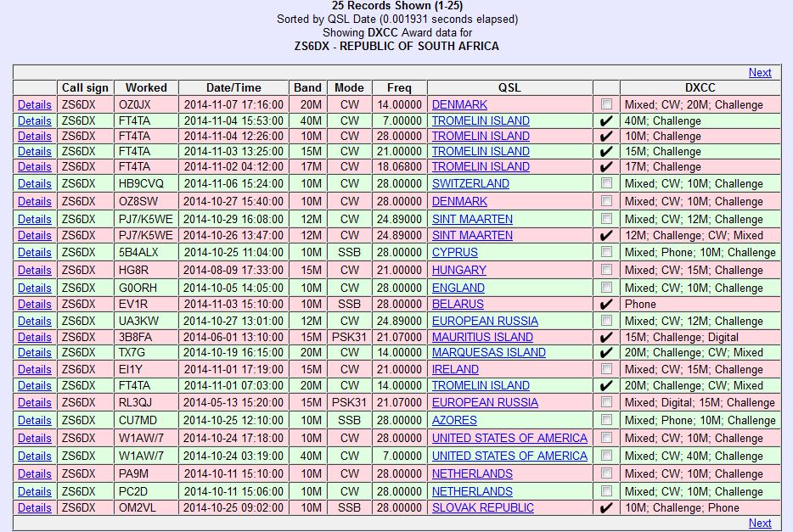
Task: Open TROMELIN ISLAND link for 20M contact
Action: tap(481, 385)
